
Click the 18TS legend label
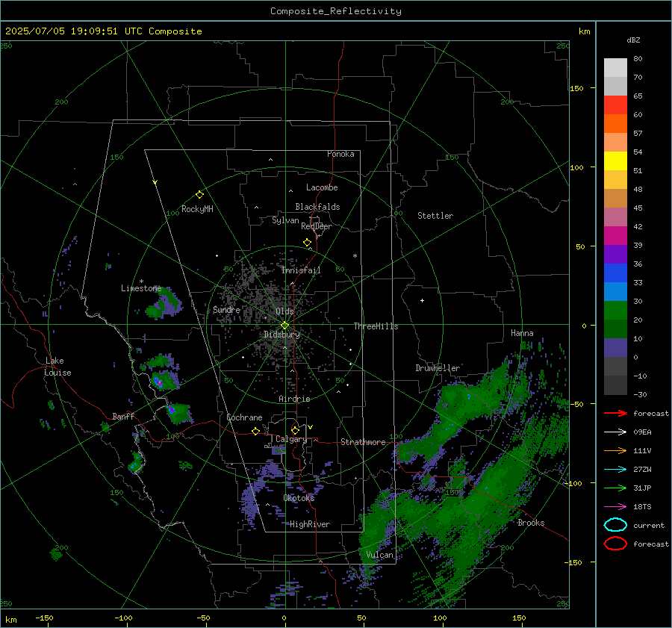[642, 507]
